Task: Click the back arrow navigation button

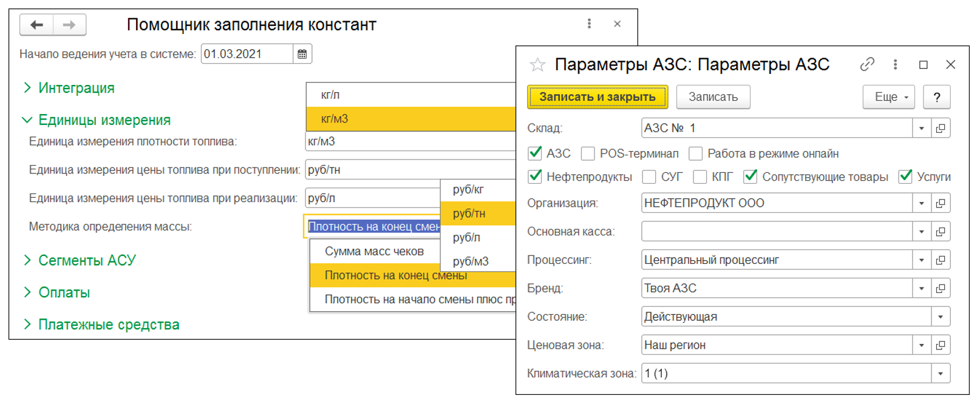Action: 37,25
